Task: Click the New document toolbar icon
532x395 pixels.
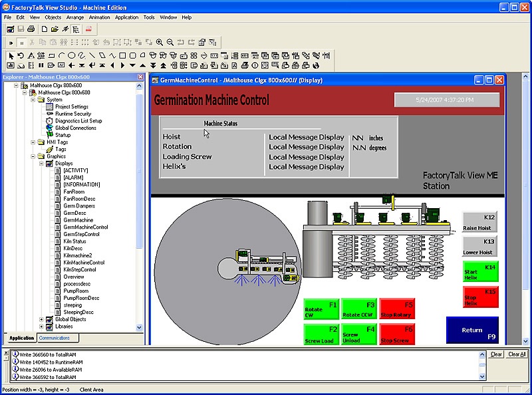Action: 44,29
